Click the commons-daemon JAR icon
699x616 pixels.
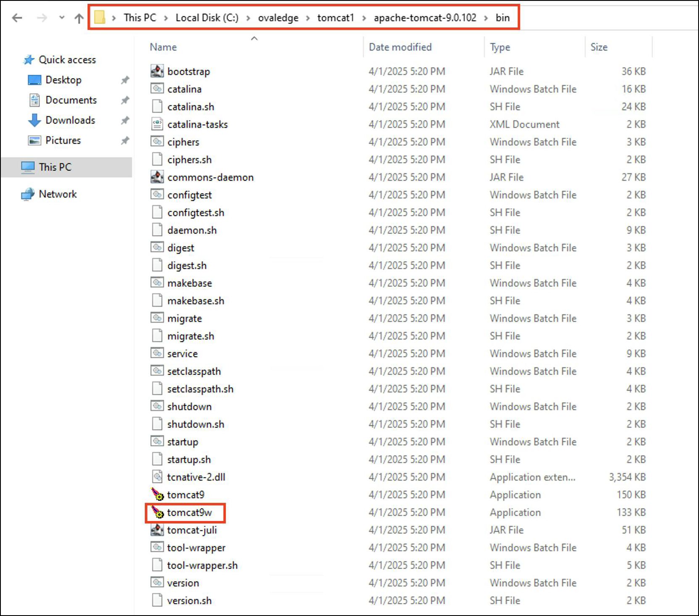157,177
